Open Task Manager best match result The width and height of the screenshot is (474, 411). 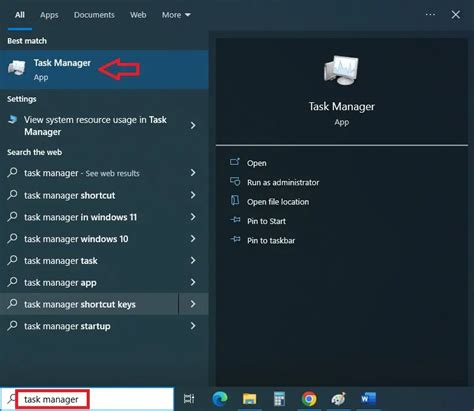pos(104,70)
